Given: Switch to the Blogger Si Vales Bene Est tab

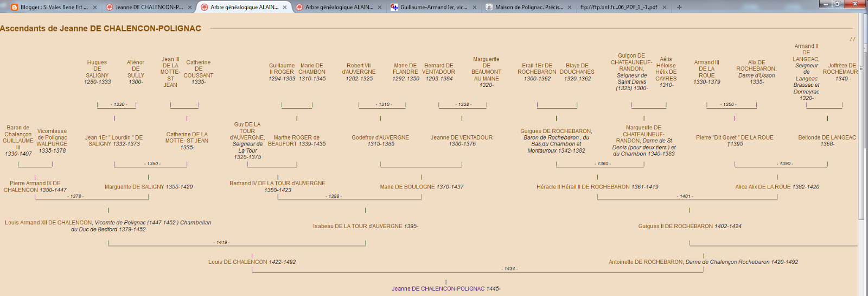Looking at the screenshot, I should pyautogui.click(x=53, y=7).
